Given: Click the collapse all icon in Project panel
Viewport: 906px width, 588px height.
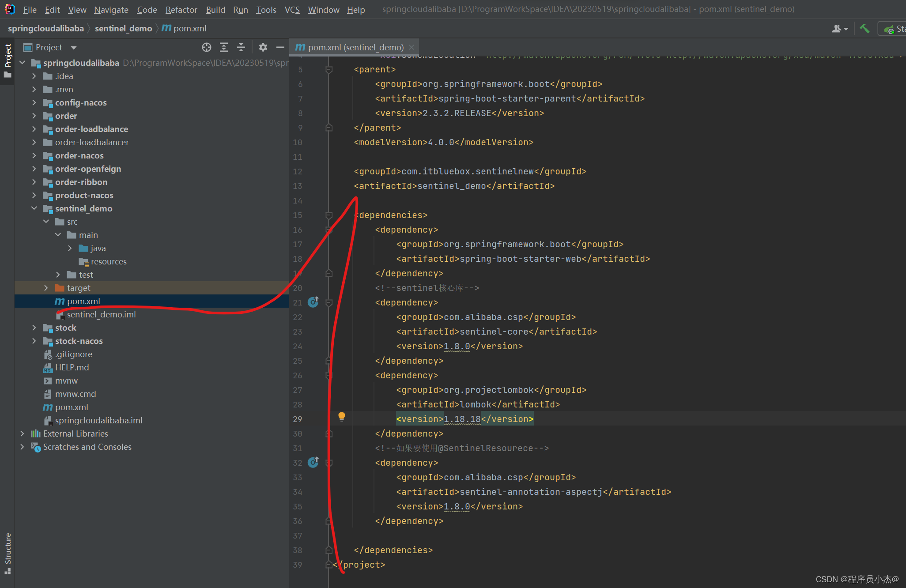Looking at the screenshot, I should click(x=242, y=47).
